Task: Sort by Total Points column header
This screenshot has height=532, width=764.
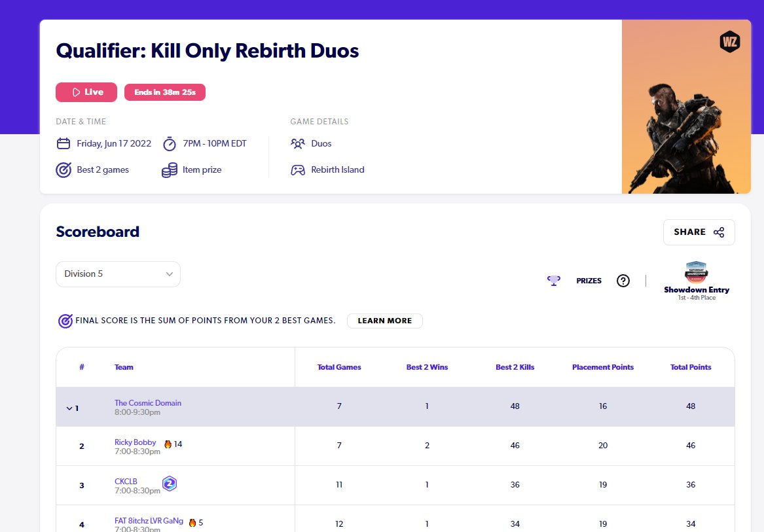Action: 691,367
